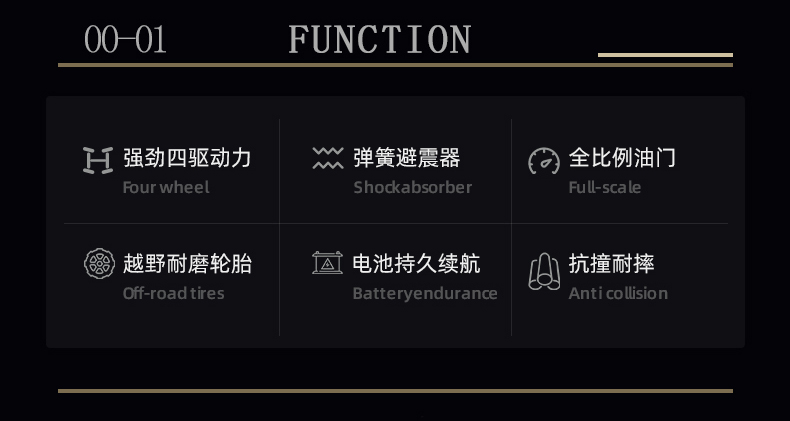Select the 越野耐磨轮胎 feature title
The width and height of the screenshot is (790, 421).
click(x=187, y=264)
